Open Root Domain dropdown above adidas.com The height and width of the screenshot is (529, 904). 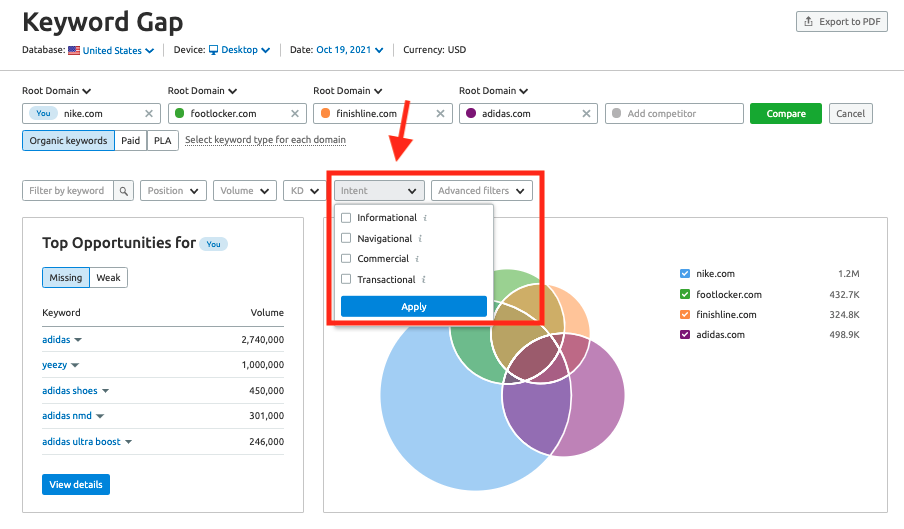[494, 91]
